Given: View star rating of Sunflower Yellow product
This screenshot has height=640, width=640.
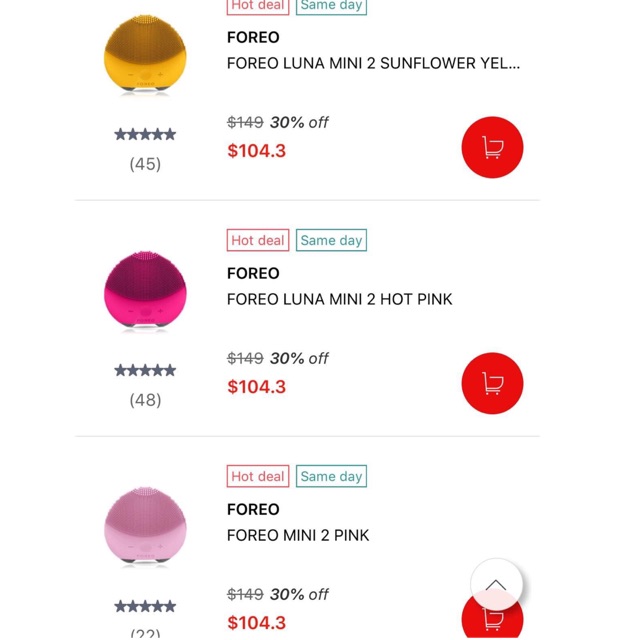Looking at the screenshot, I should click(x=145, y=134).
